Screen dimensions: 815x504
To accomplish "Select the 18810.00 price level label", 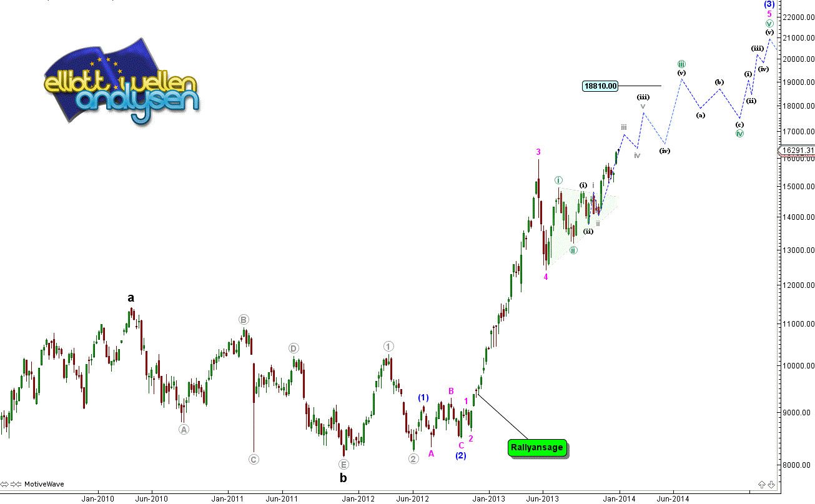I will (599, 86).
